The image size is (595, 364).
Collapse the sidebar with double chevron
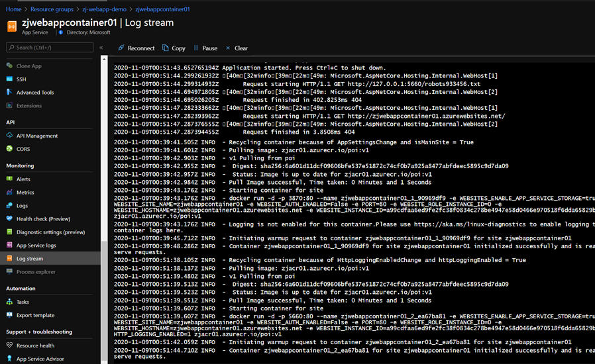click(x=101, y=48)
